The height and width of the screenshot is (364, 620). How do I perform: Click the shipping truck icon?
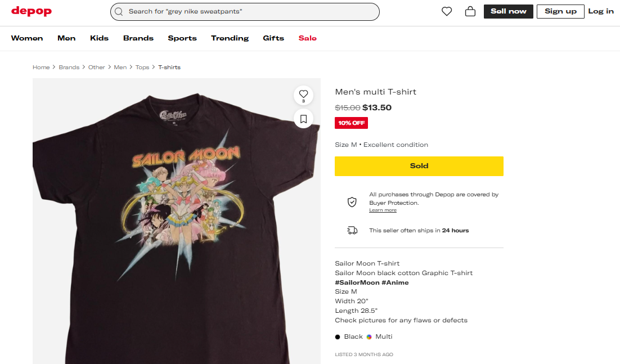352,230
